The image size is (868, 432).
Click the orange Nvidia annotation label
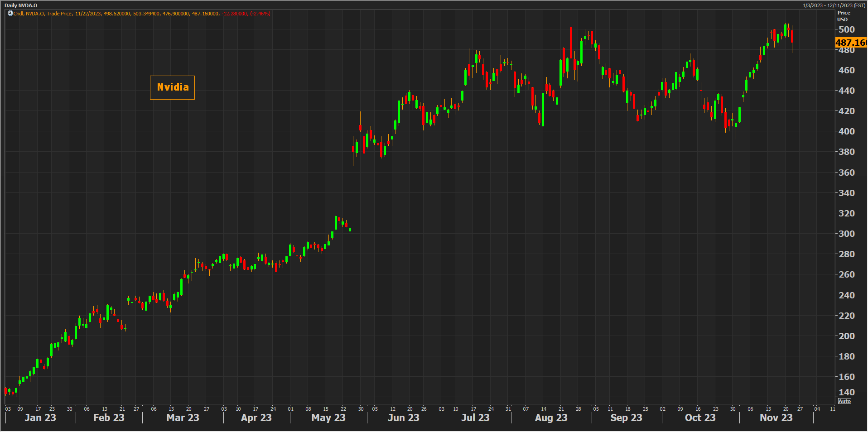(173, 87)
